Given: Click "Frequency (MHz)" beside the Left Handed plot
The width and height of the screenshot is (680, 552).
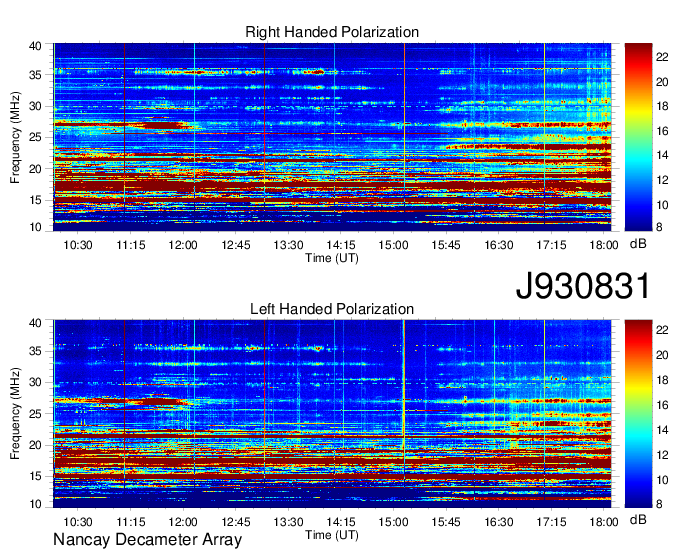Looking at the screenshot, I should pos(15,414).
